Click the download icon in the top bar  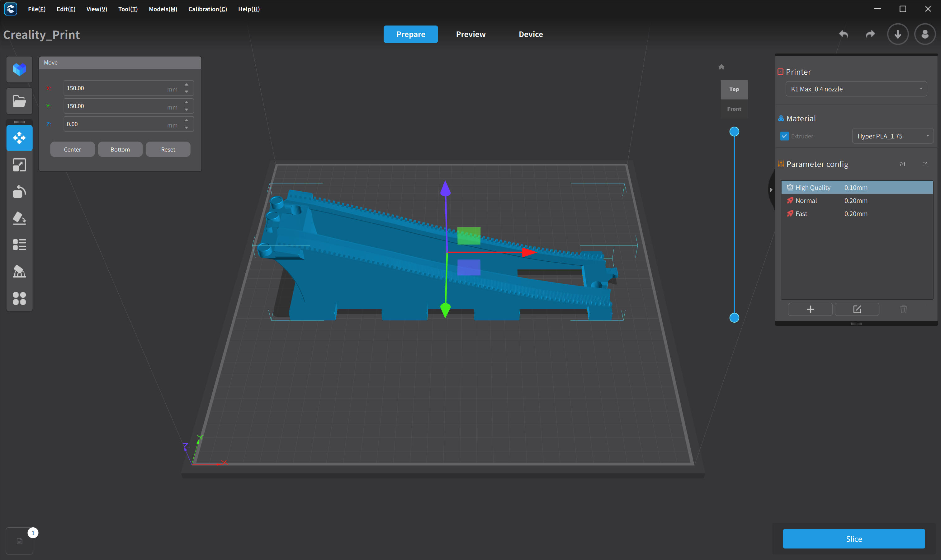pyautogui.click(x=898, y=34)
